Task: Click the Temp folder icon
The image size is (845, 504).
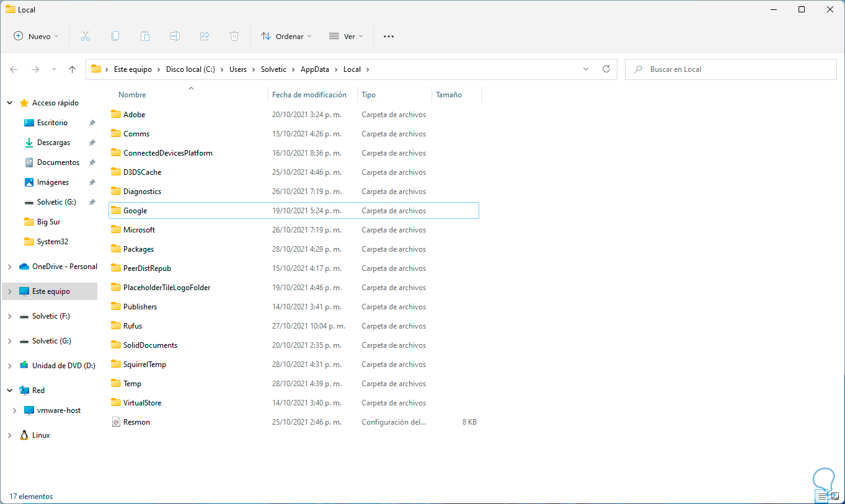Action: coord(115,384)
